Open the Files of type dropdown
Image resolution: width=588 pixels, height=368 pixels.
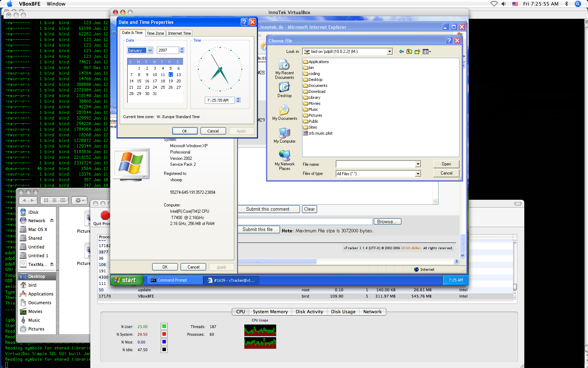418,173
